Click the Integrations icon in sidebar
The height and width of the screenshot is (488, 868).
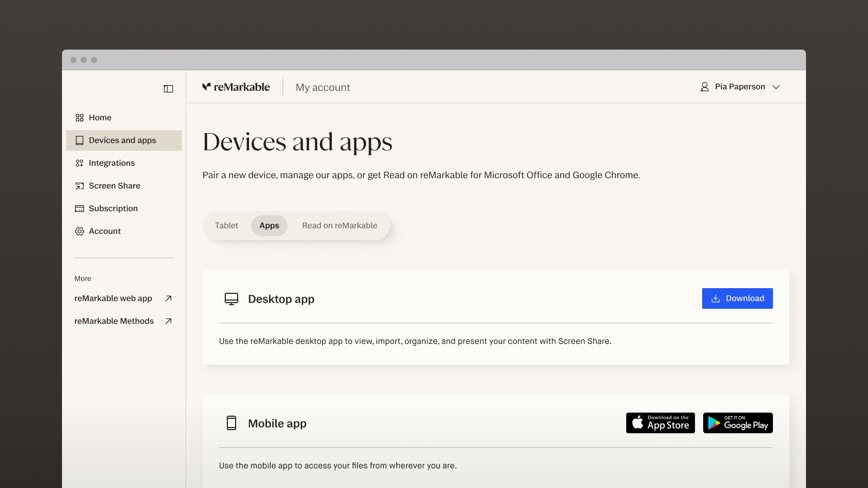pyautogui.click(x=80, y=163)
